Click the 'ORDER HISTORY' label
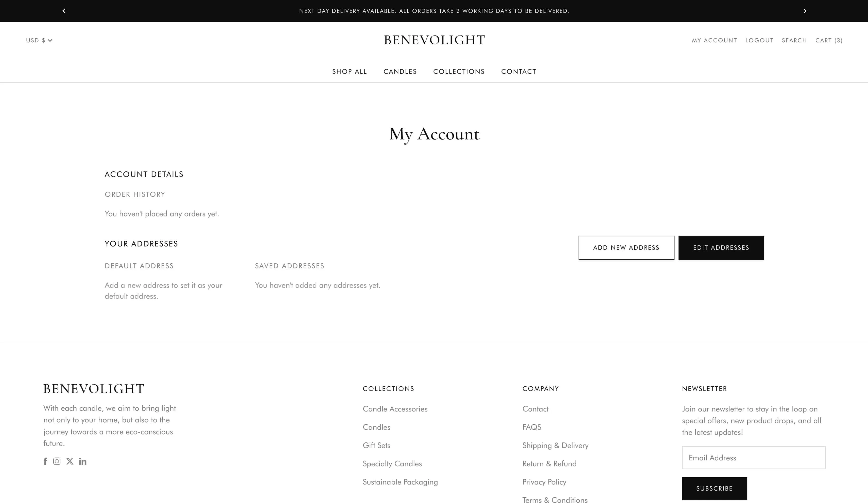 [x=135, y=194]
